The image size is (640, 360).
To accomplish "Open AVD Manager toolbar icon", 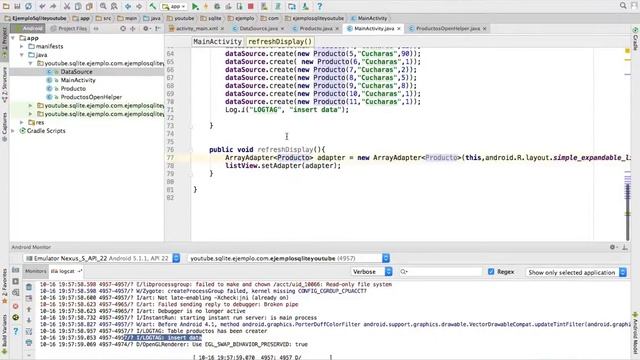I will [264, 6].
